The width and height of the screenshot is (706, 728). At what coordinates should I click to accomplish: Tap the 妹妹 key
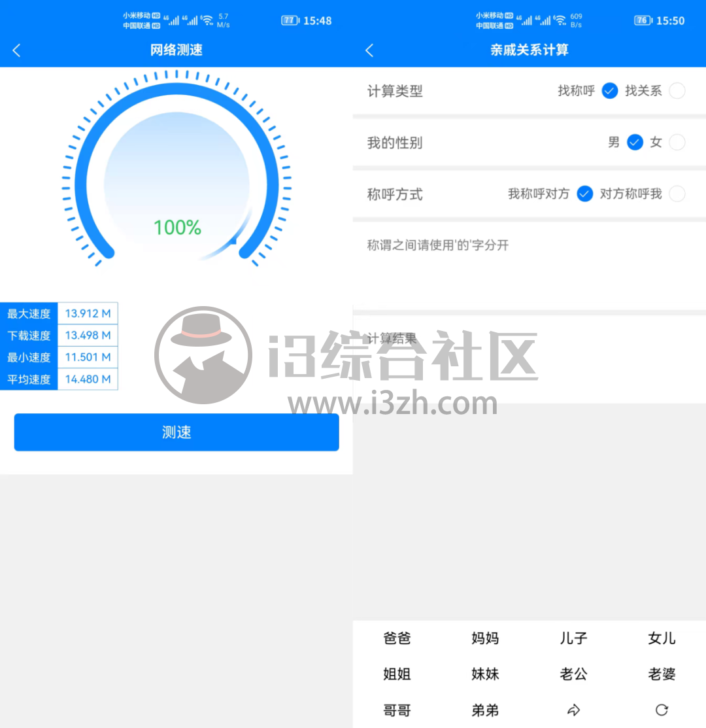485,674
